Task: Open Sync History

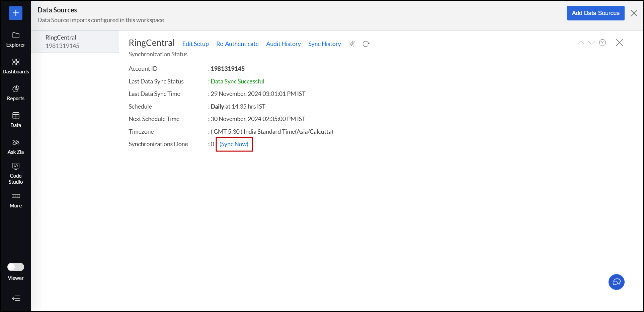Action: pos(324,44)
